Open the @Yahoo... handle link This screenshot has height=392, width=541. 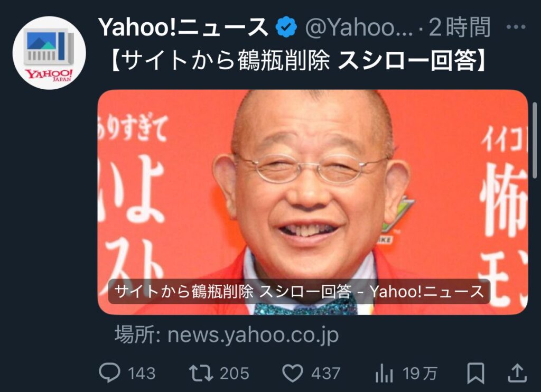coord(359,27)
